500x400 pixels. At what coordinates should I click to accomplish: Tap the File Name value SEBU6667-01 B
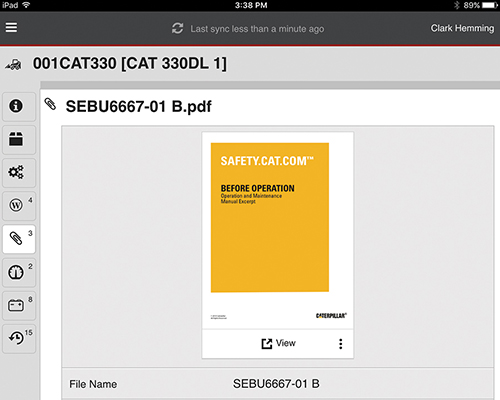[276, 384]
